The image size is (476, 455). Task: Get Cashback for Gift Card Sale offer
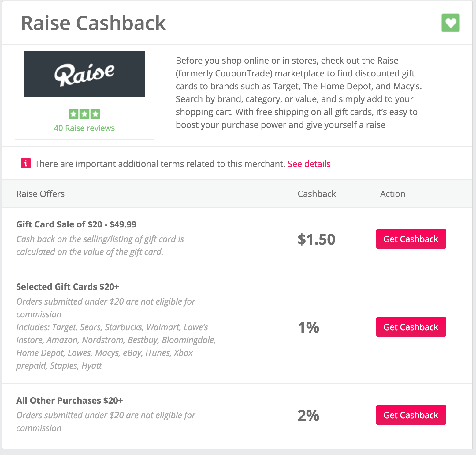point(411,239)
